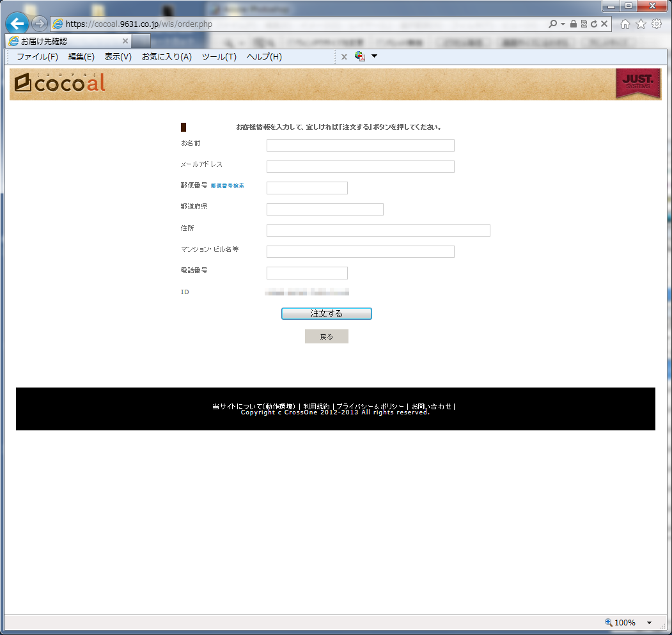Click the security lock icon in address bar
The height and width of the screenshot is (635, 672).
pos(574,24)
